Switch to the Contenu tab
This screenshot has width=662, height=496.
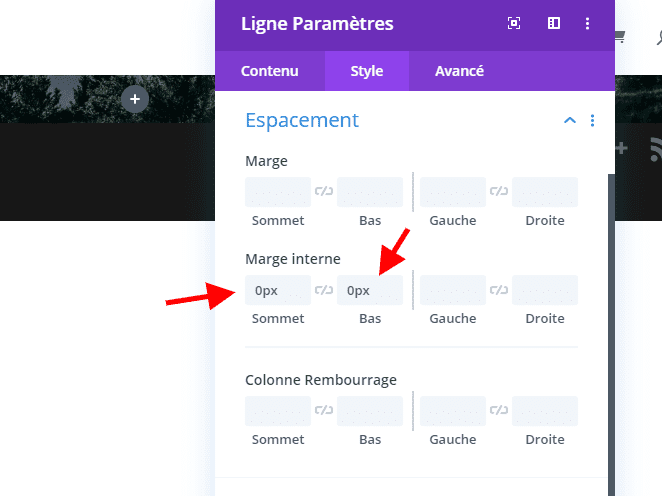tap(270, 71)
